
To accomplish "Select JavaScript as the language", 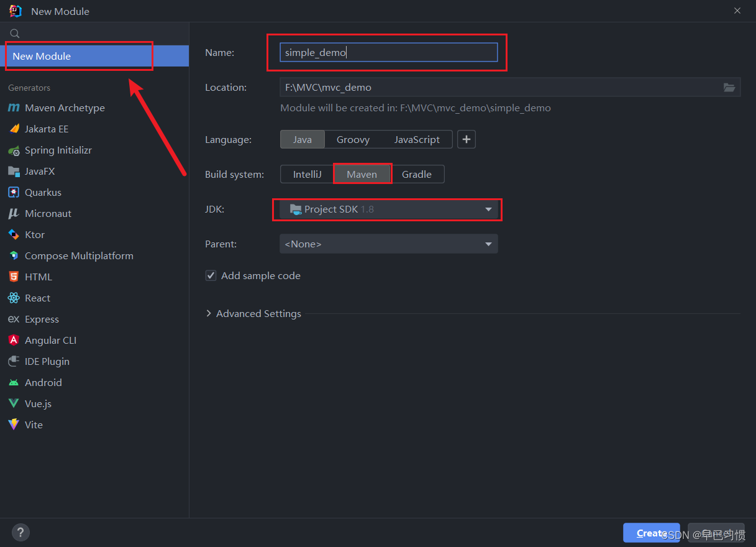I will 417,139.
